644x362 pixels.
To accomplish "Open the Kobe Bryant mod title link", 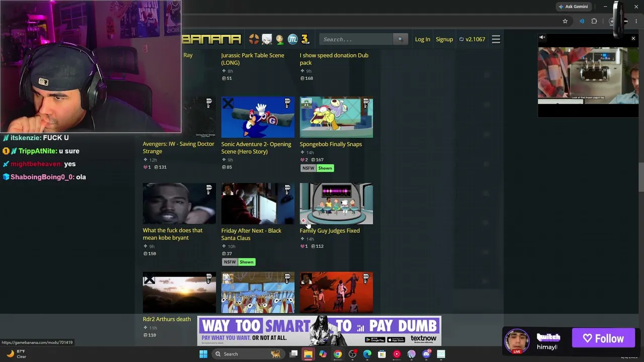I will click(173, 234).
